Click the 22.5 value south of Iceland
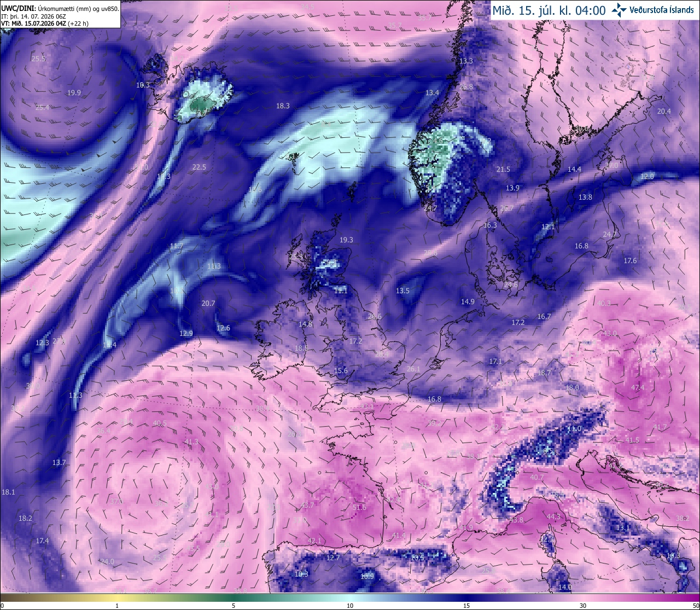Image resolution: width=700 pixels, height=610 pixels. pyautogui.click(x=199, y=167)
